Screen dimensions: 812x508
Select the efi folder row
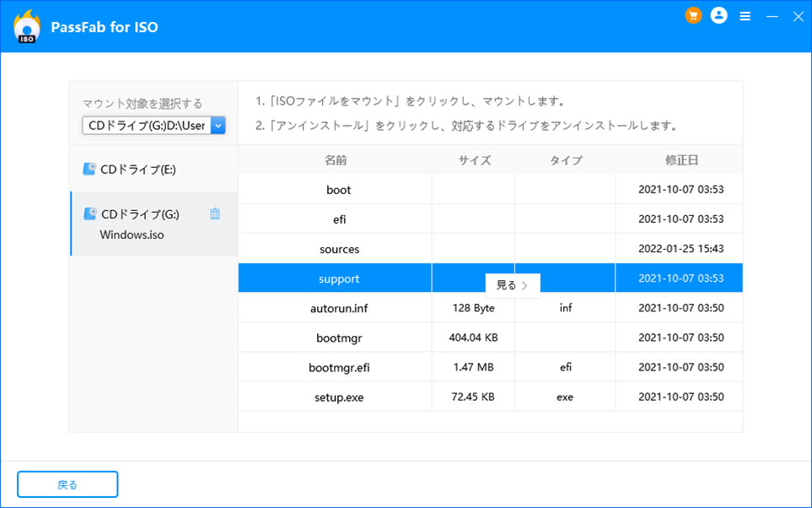tap(491, 219)
